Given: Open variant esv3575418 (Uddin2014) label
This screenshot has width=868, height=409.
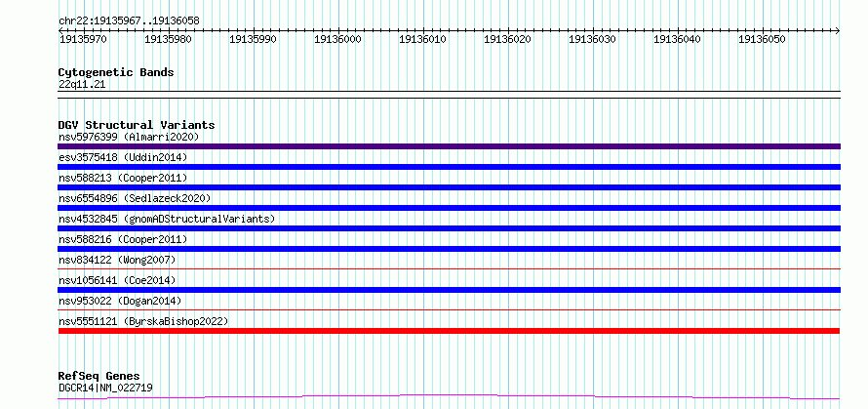Looking at the screenshot, I should point(123,158).
